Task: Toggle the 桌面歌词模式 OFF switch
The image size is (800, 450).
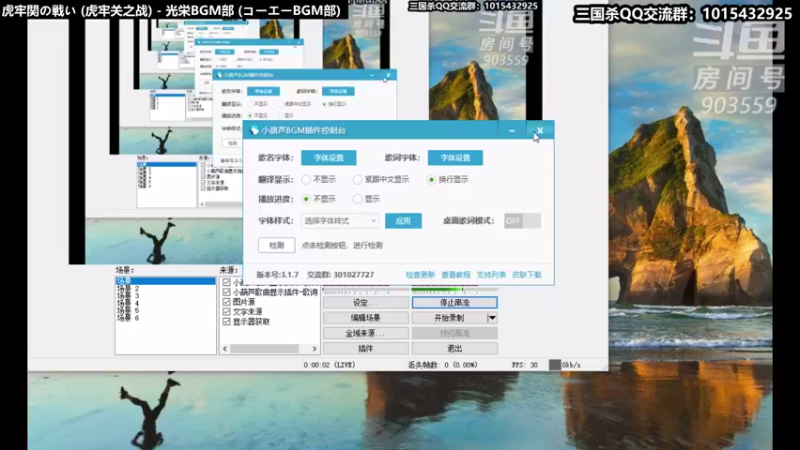Action: pos(522,221)
